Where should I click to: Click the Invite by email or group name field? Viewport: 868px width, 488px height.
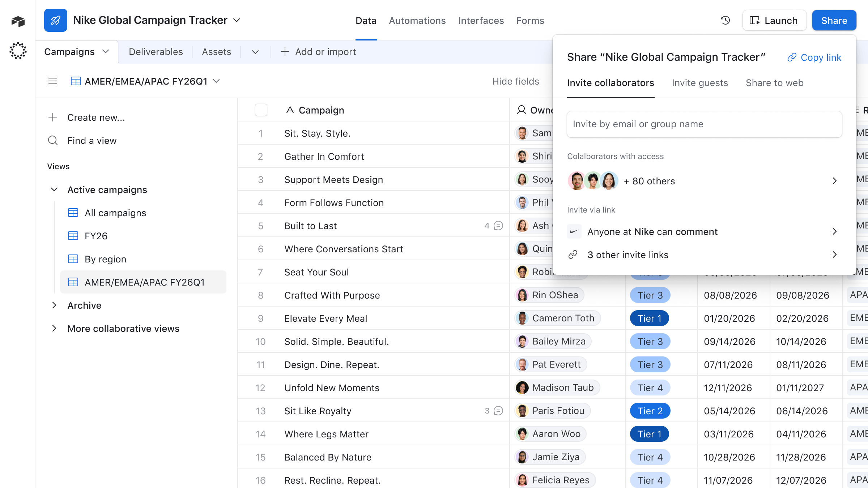[704, 124]
